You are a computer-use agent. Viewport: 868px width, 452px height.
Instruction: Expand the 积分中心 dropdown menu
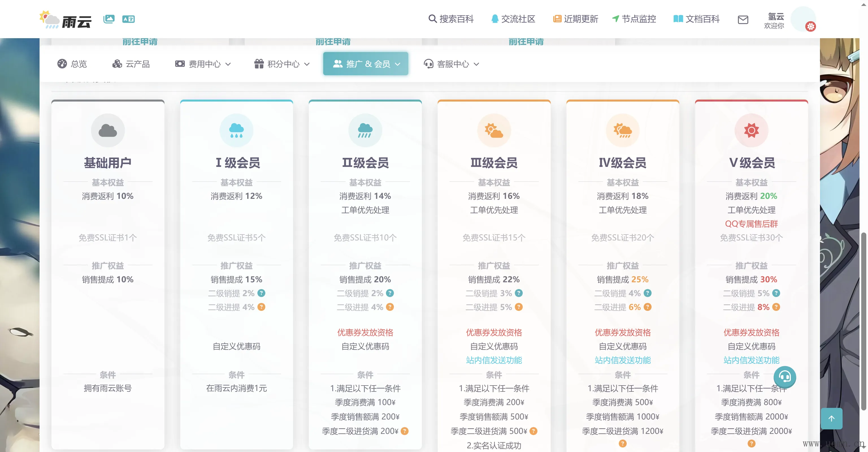pyautogui.click(x=282, y=64)
